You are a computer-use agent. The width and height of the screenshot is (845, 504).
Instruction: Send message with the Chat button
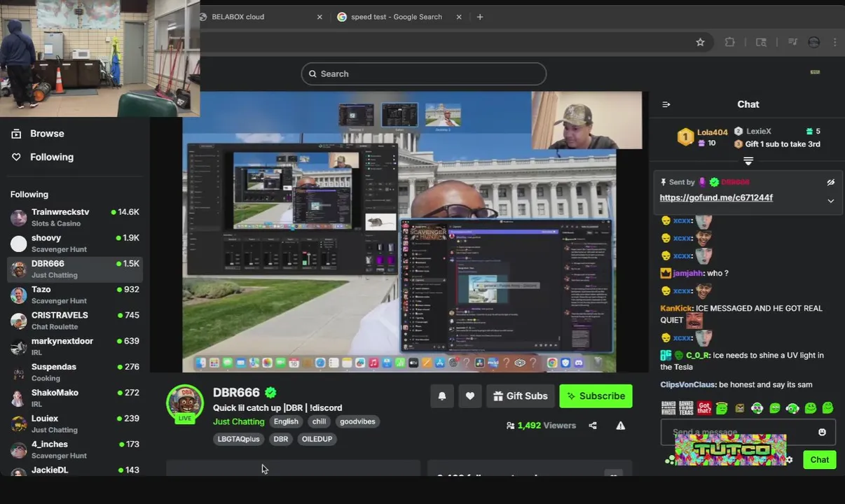[819, 460]
